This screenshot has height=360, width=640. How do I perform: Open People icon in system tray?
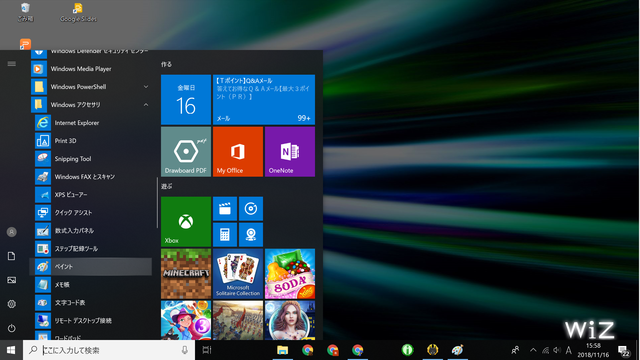click(516, 350)
